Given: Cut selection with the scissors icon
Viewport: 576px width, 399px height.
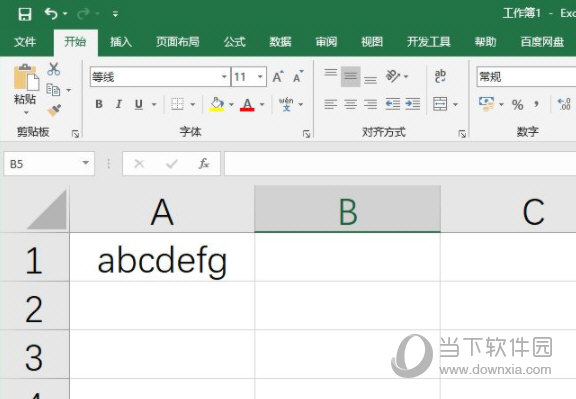Looking at the screenshot, I should (54, 69).
